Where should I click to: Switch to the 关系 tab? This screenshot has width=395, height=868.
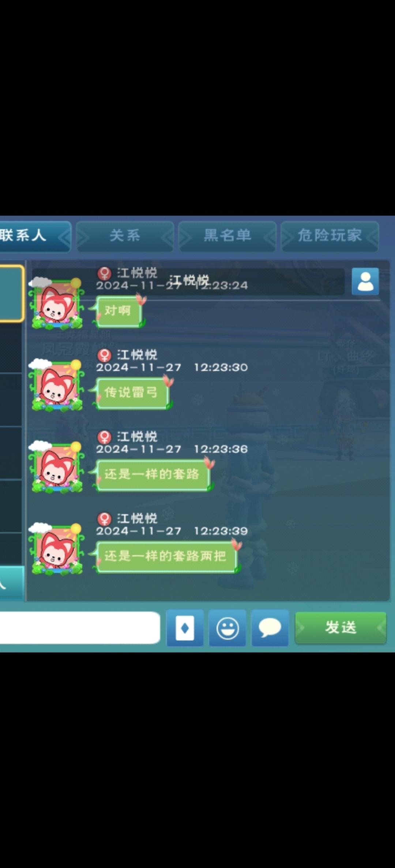pyautogui.click(x=125, y=236)
